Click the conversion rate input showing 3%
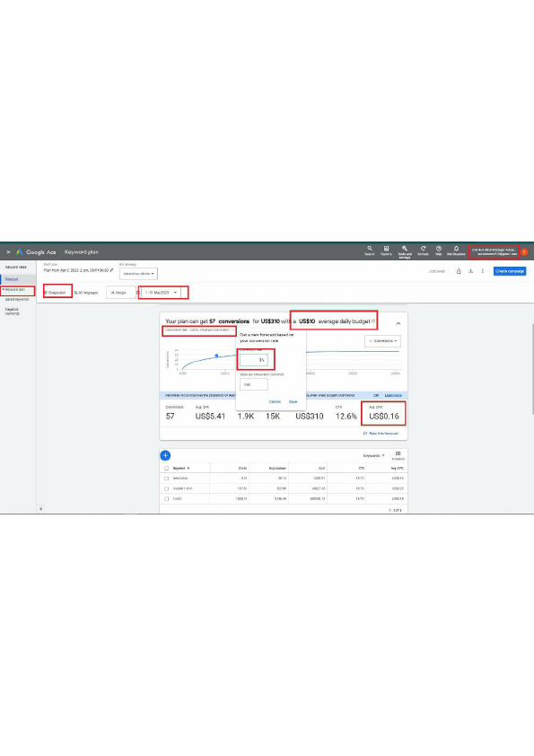 [x=254, y=360]
